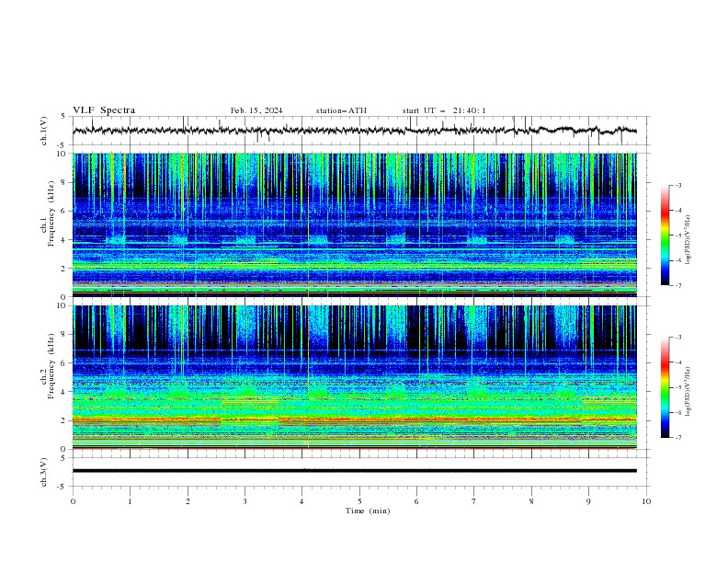Click time axis tick label "0"
The height and width of the screenshot is (563, 728).
(x=73, y=501)
